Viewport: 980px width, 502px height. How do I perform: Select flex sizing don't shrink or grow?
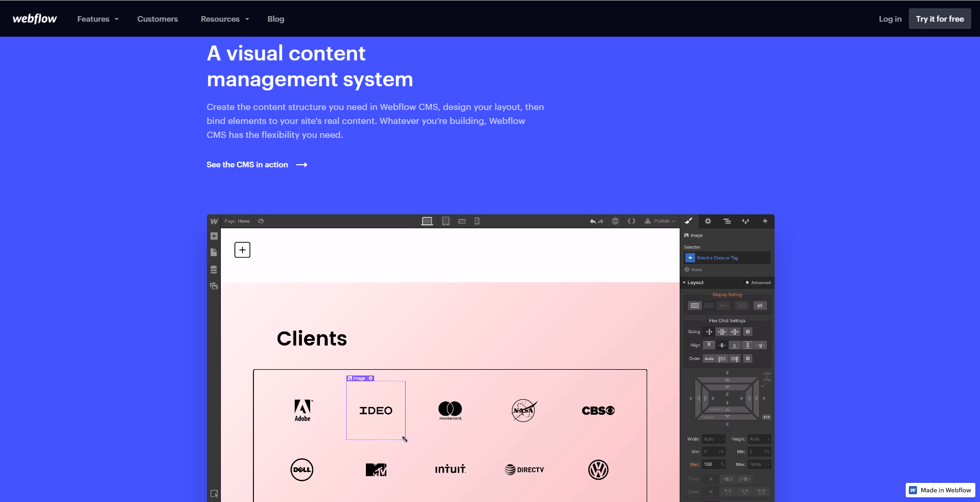click(734, 332)
